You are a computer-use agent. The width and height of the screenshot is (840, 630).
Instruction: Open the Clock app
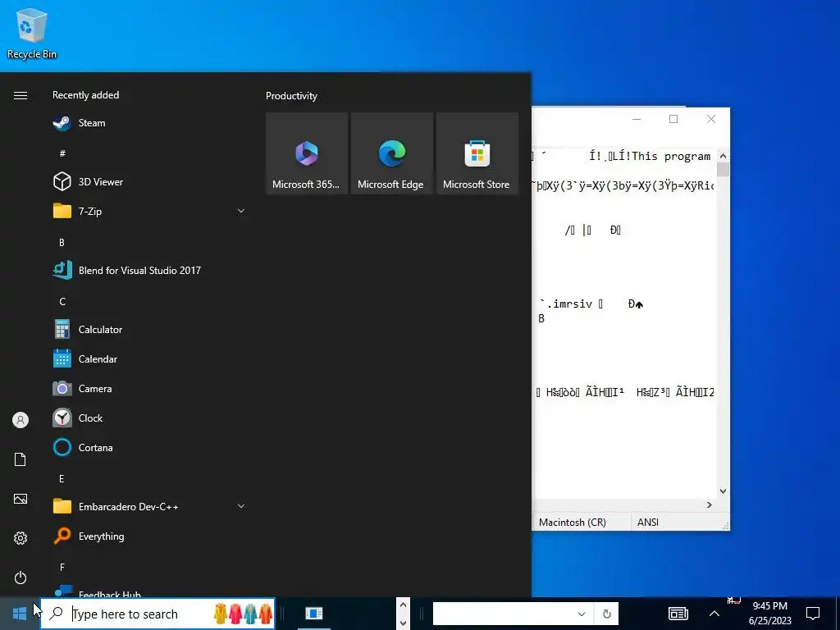click(x=148, y=418)
